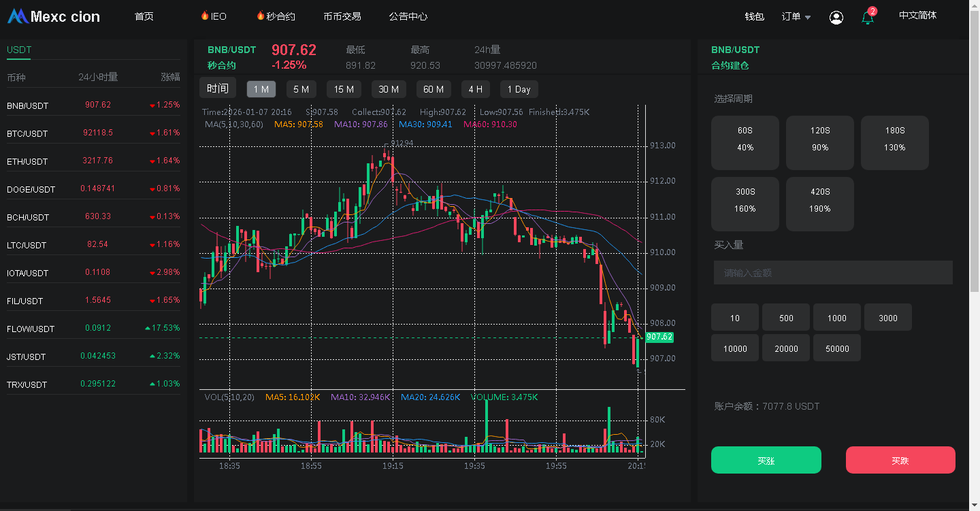Open the 时间 chart time selector

click(x=218, y=88)
